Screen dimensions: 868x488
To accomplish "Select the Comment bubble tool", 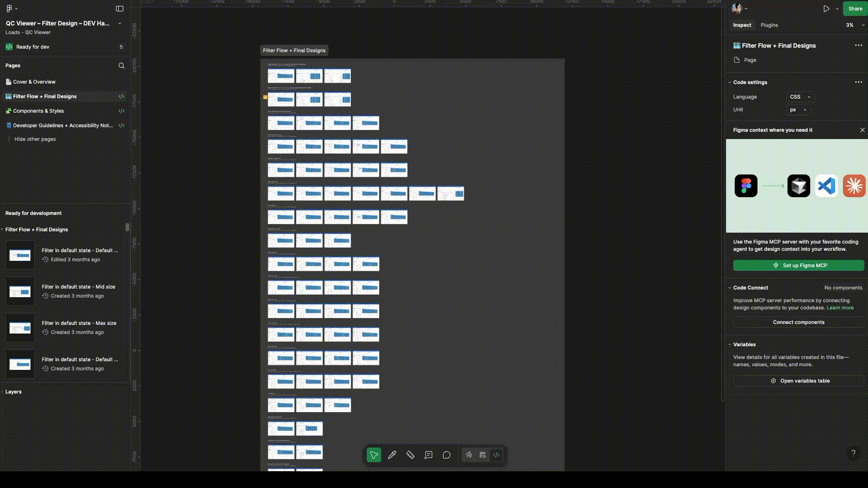I will click(x=447, y=455).
